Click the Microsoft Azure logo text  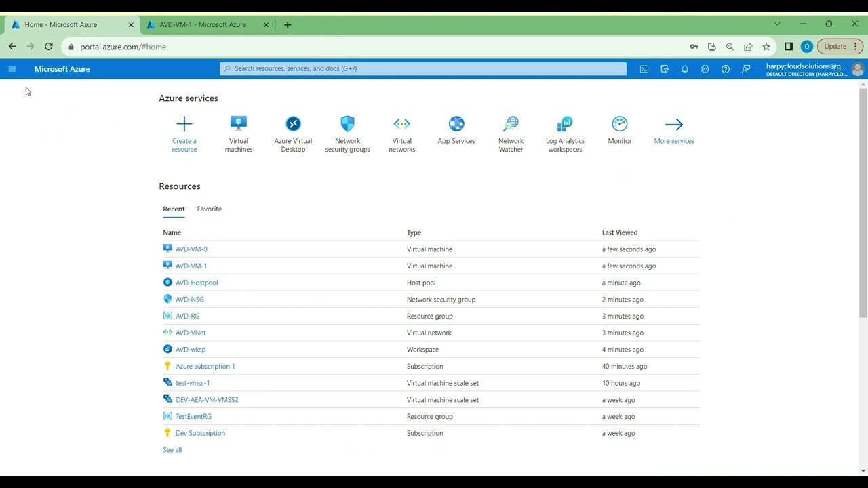coord(62,69)
